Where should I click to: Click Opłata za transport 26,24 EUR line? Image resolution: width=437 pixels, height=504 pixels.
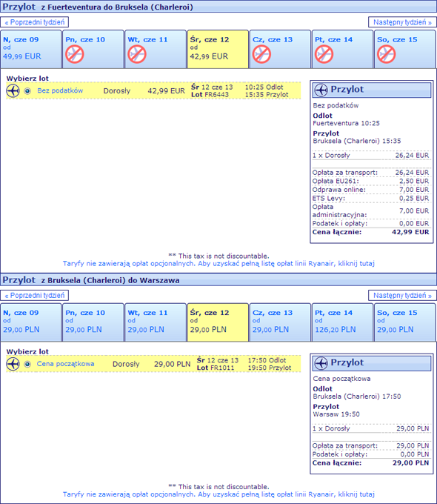[371, 173]
